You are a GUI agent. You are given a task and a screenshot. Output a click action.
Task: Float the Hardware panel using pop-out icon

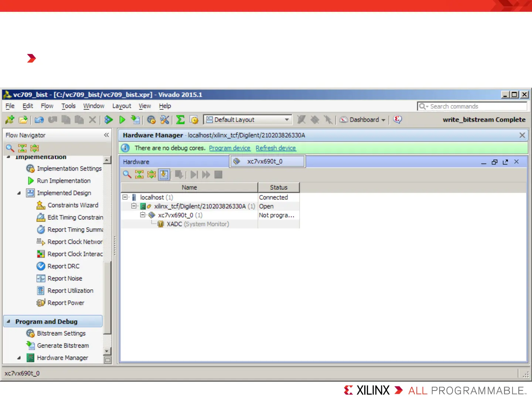tap(505, 162)
